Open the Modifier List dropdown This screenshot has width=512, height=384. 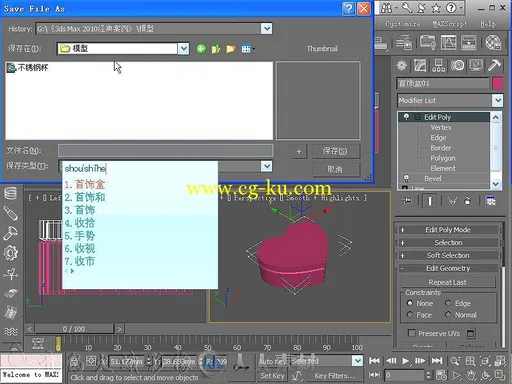point(498,100)
